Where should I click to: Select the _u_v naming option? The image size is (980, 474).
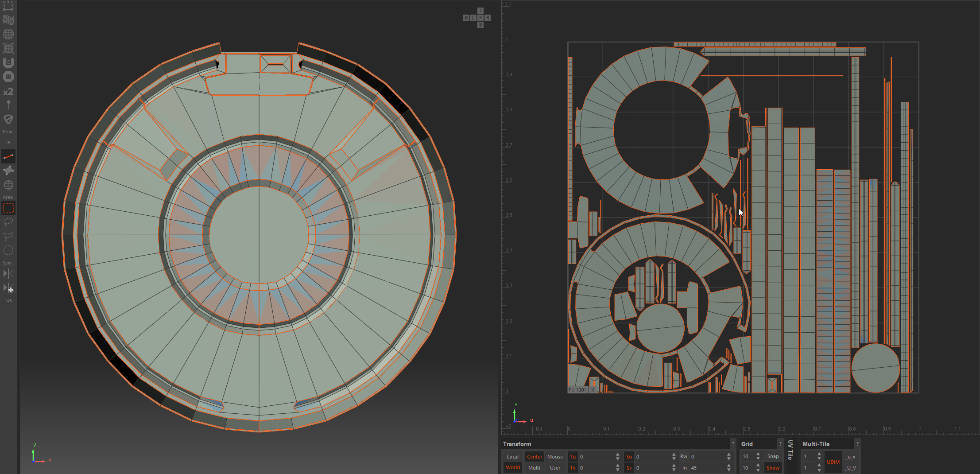[850, 457]
